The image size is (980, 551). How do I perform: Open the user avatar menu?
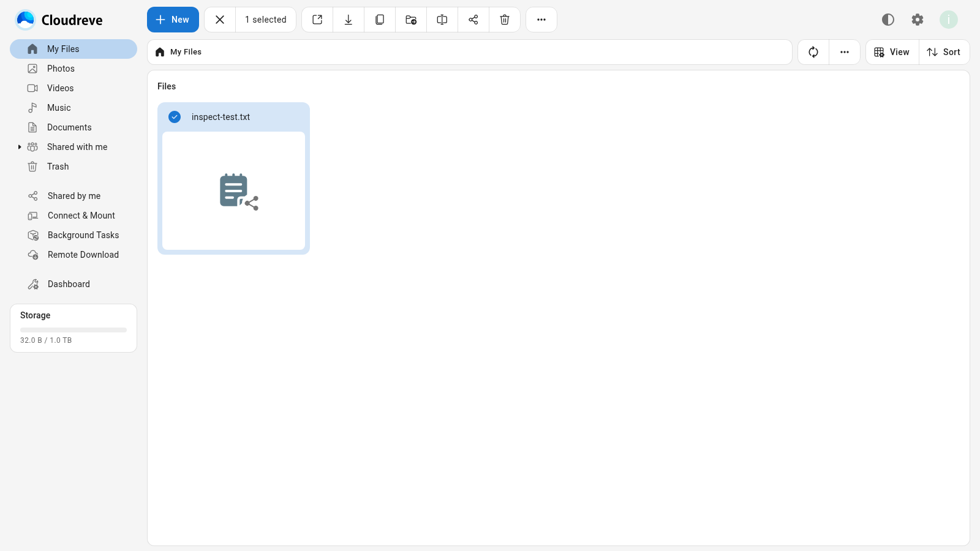949,20
